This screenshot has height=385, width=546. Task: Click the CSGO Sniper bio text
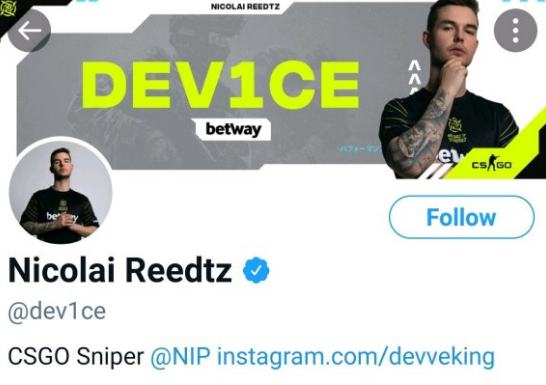[x=76, y=356]
